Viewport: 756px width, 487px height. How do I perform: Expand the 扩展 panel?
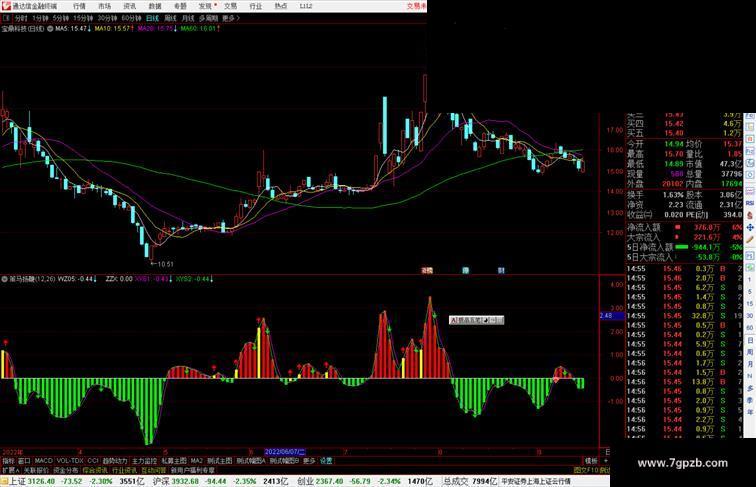(10, 470)
